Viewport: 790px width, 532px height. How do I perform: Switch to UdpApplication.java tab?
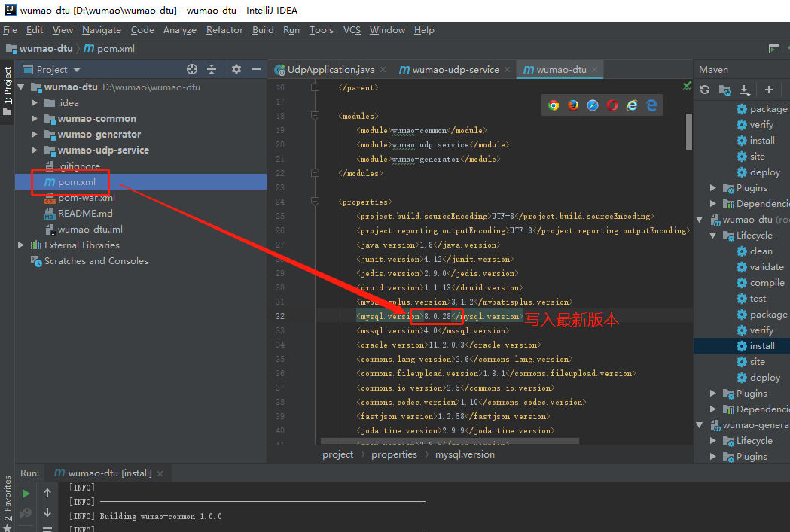click(x=331, y=69)
